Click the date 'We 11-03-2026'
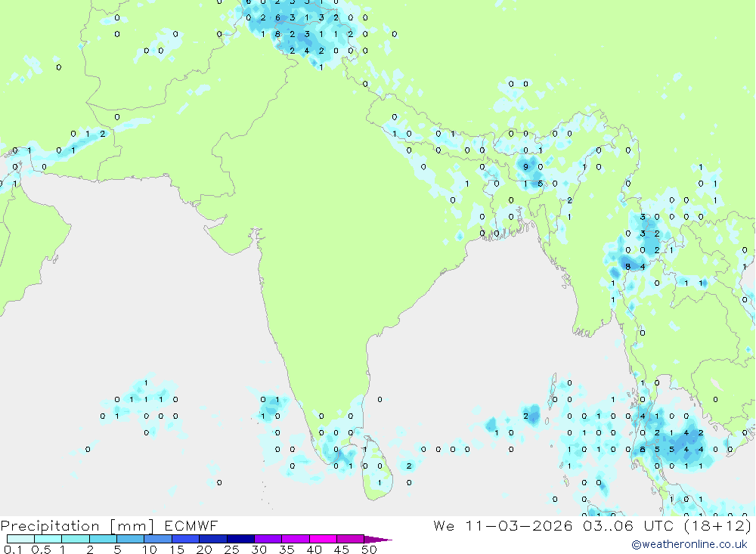The image size is (756, 554). 503,525
